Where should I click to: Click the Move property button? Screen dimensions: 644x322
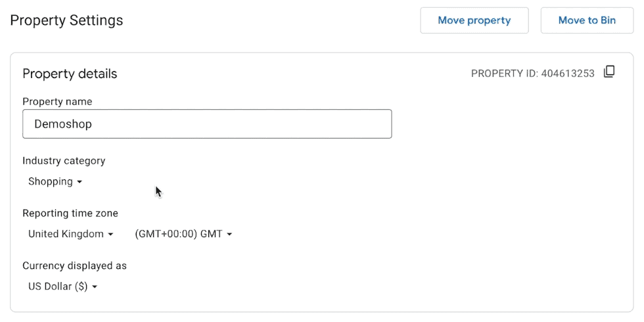[474, 20]
